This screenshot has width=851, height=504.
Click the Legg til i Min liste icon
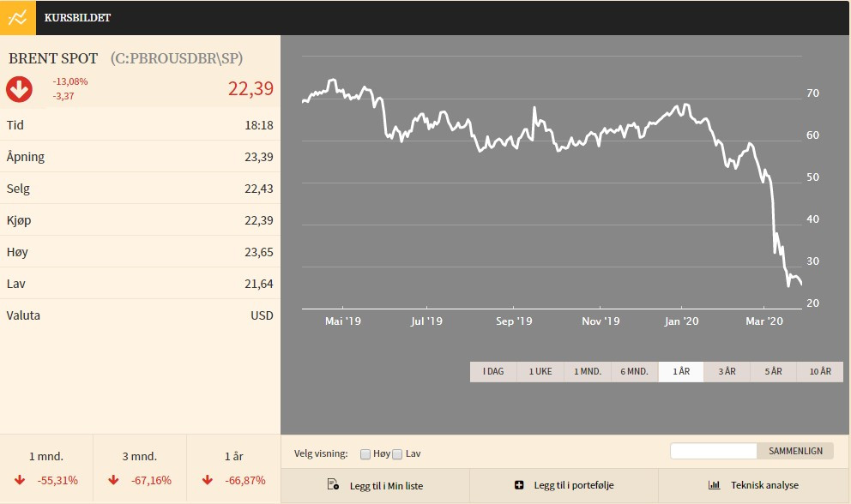[334, 485]
